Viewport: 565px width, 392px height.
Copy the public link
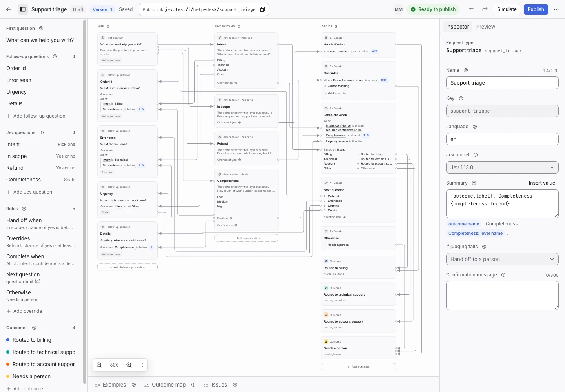tap(262, 9)
